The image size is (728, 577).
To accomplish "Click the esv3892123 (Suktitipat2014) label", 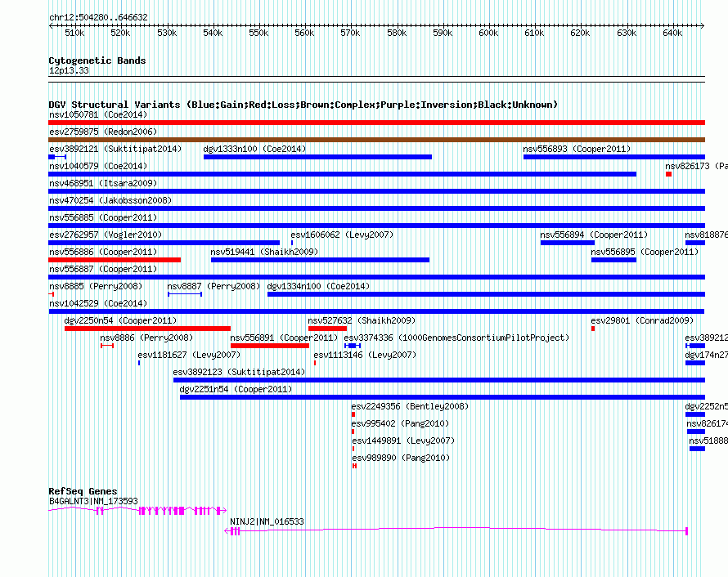I will point(239,372).
